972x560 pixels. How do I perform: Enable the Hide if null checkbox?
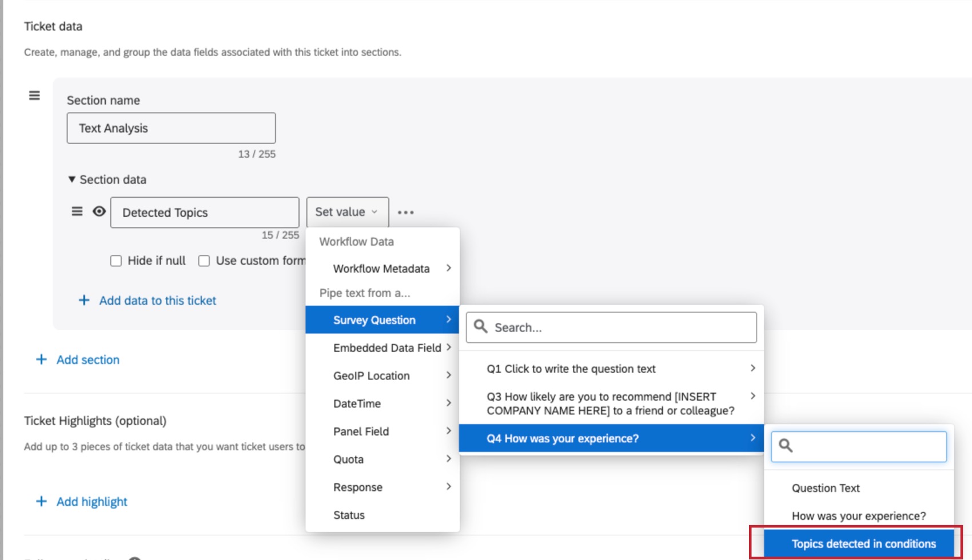116,261
